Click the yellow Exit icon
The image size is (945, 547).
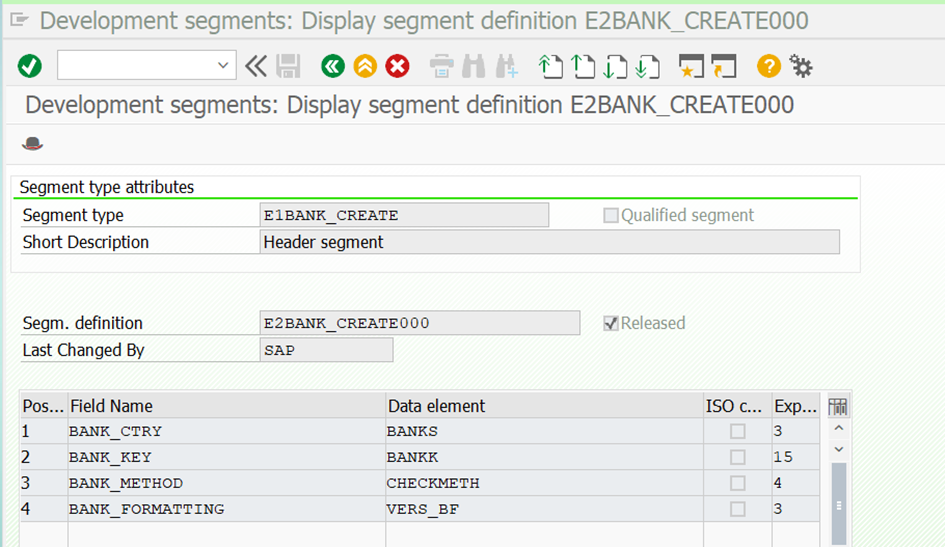pyautogui.click(x=365, y=66)
